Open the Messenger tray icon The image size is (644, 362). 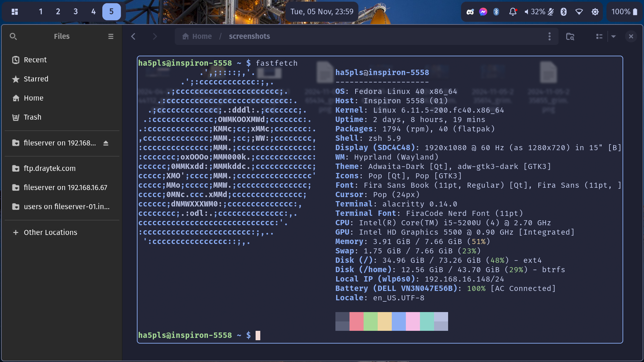[483, 12]
